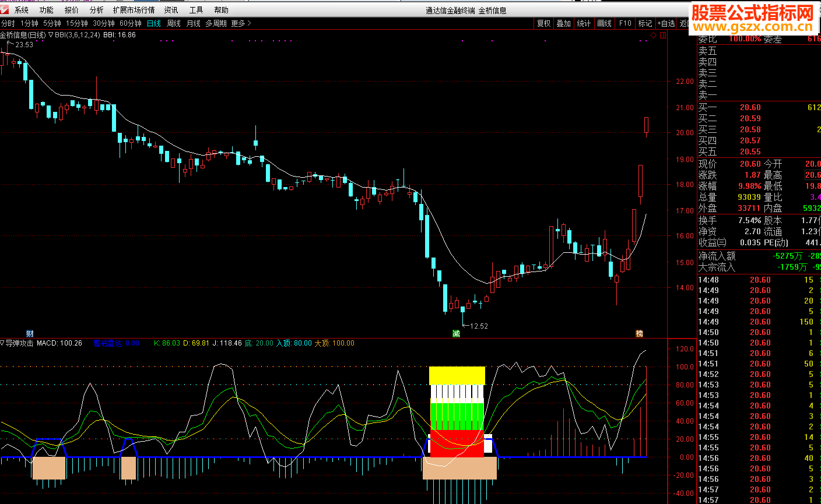821x504 pixels.
Task: Click the 买五 price 20.55 row
Action: click(759, 151)
